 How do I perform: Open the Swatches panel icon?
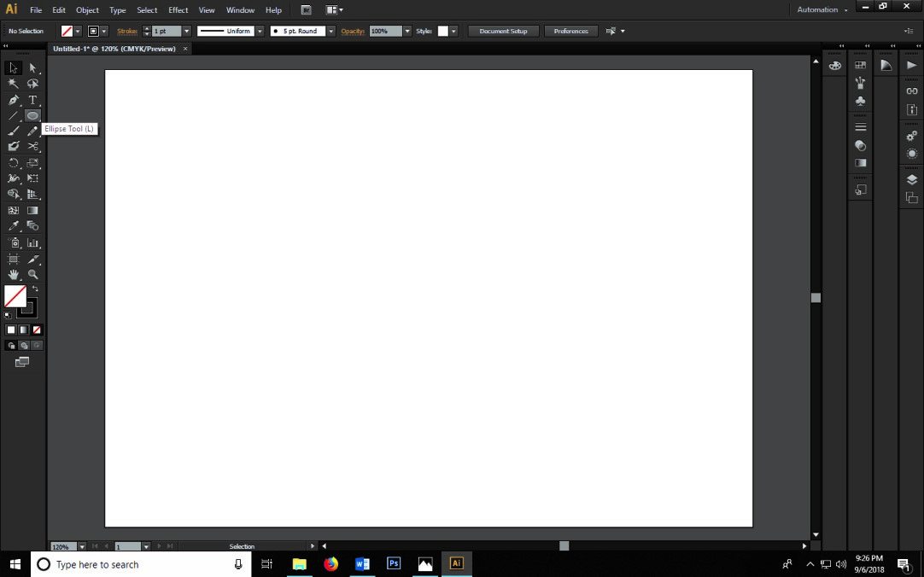(860, 66)
